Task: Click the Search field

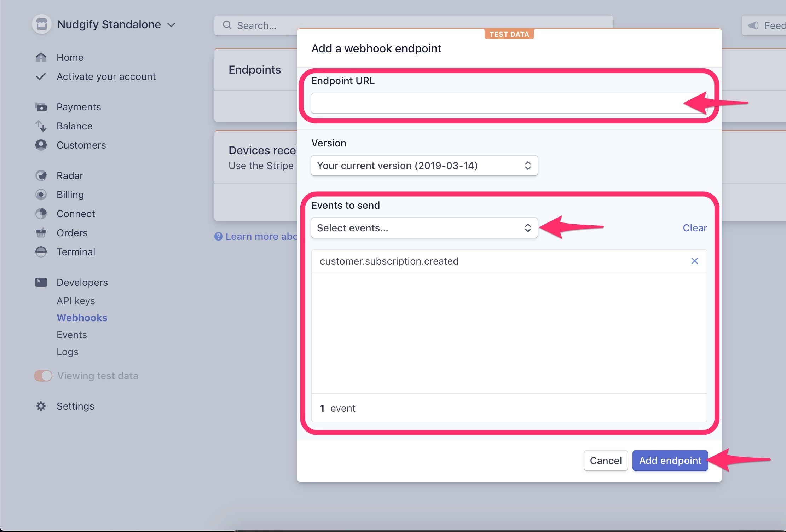Action: pyautogui.click(x=414, y=25)
